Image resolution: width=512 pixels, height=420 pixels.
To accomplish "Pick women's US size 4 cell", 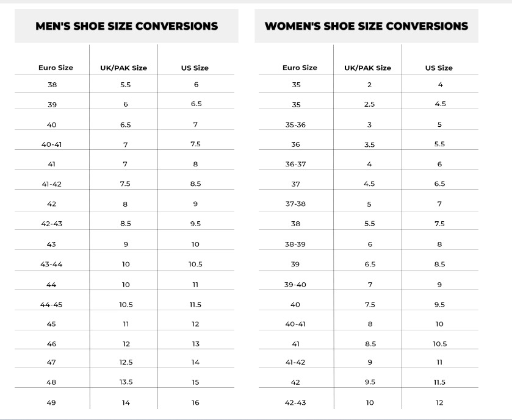I will coord(440,85).
